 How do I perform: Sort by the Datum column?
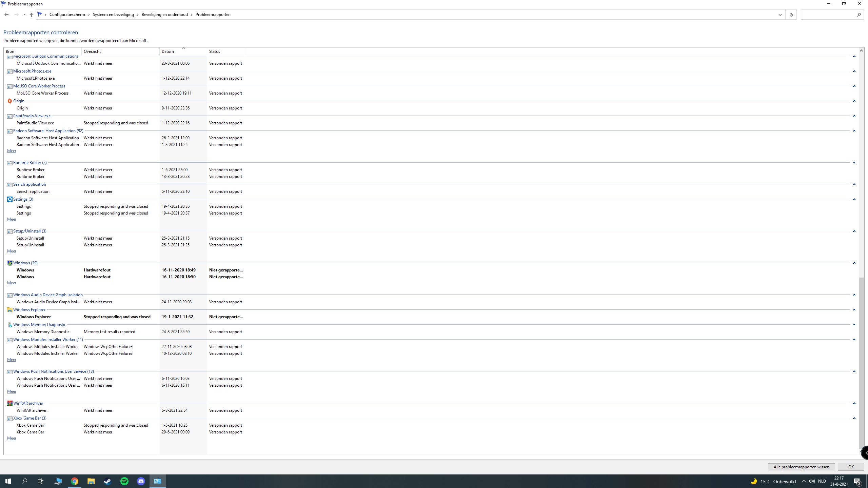pos(183,52)
